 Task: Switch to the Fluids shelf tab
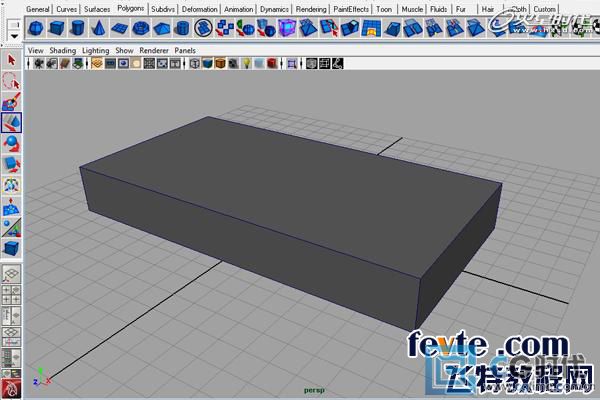point(439,9)
